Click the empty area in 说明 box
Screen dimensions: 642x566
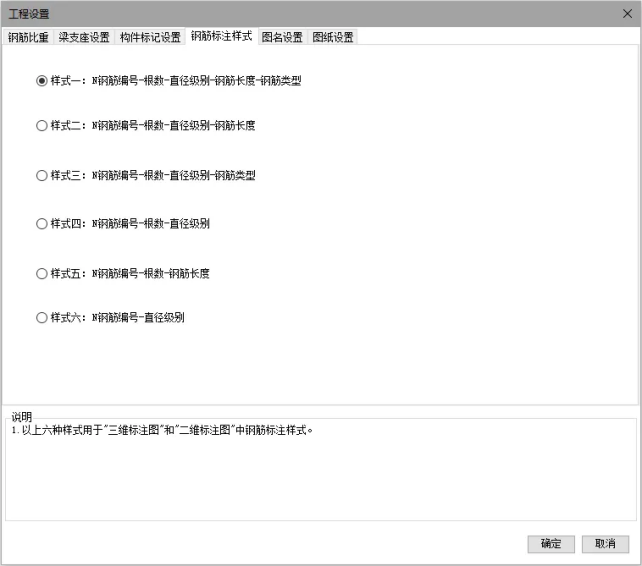(320, 480)
